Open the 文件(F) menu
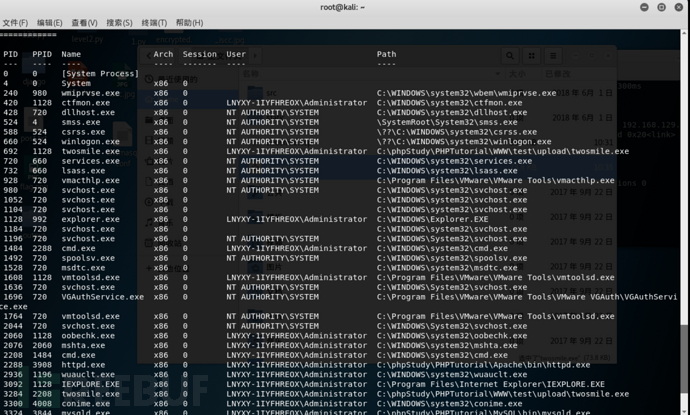Viewport: 690px width, 415px height. click(x=15, y=22)
